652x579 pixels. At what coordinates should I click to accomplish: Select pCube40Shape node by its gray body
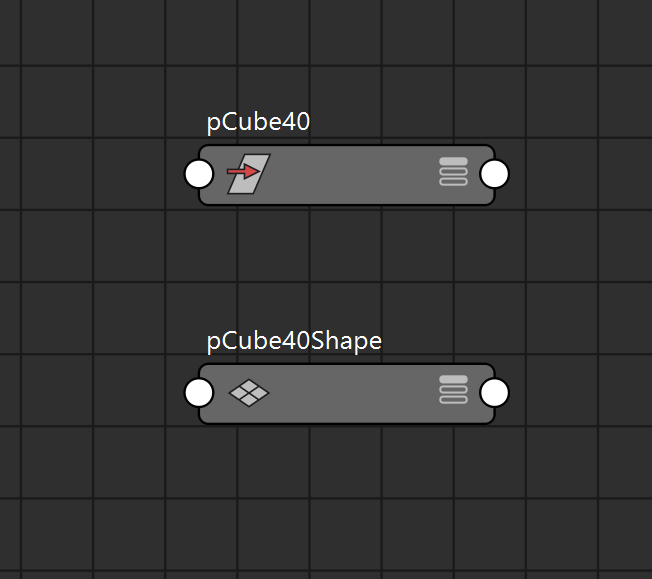click(350, 394)
